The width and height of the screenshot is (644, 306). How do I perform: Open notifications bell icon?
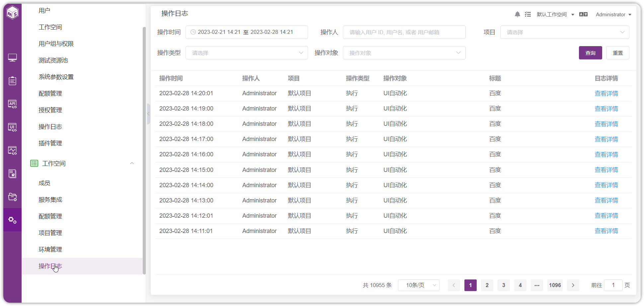pyautogui.click(x=517, y=14)
